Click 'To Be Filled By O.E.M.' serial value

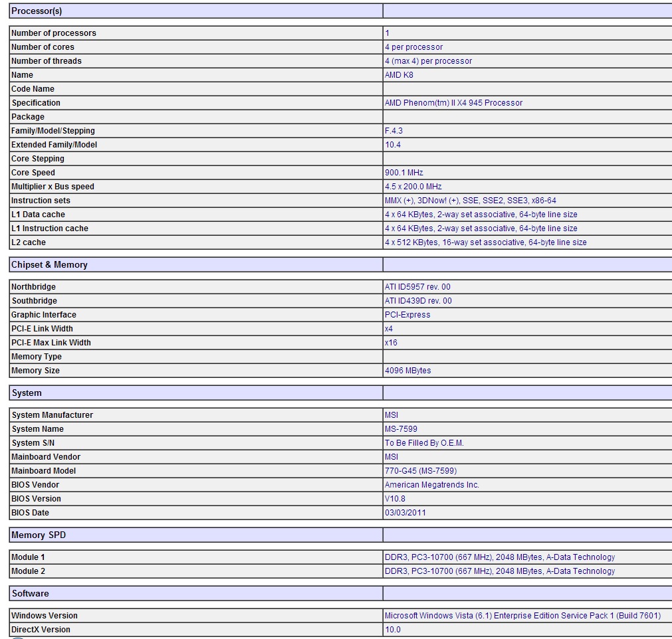424,443
